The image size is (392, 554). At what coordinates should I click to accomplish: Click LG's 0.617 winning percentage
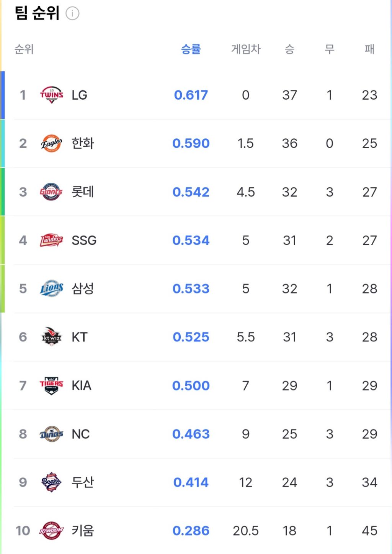[x=191, y=95]
